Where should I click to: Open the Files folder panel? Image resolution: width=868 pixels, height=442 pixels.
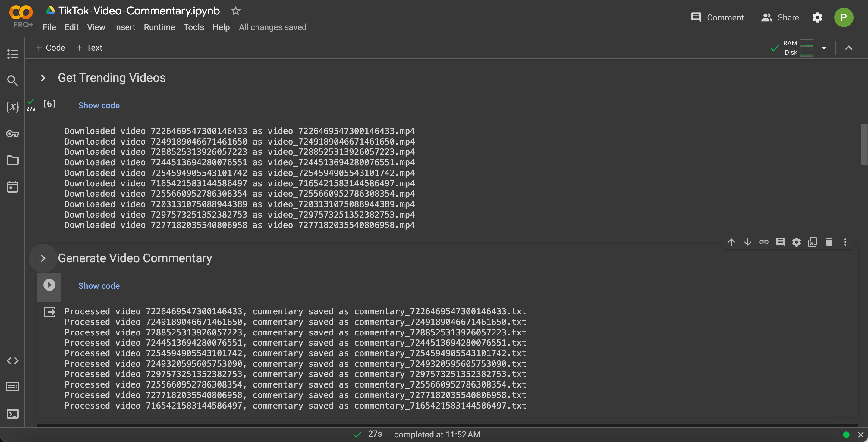click(12, 160)
